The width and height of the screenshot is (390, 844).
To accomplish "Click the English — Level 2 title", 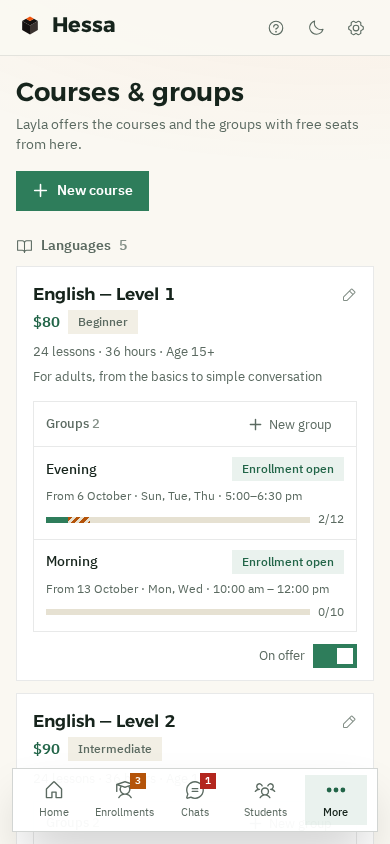I will 104,721.
